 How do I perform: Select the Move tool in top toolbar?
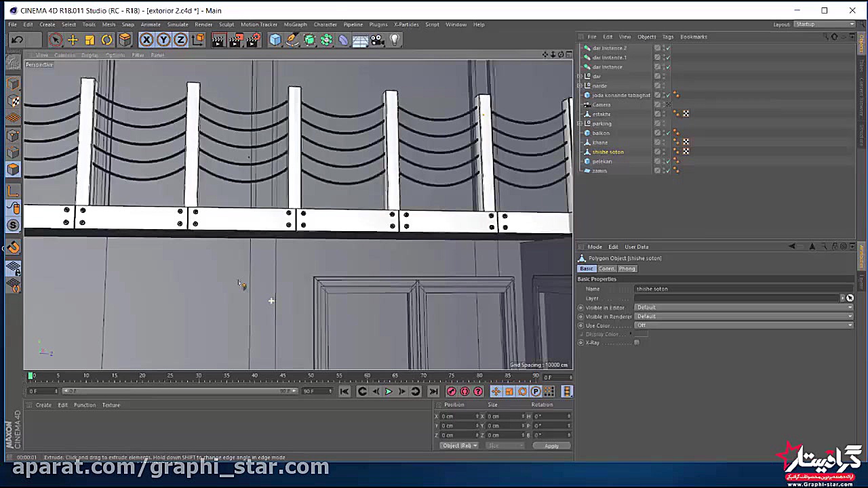[73, 40]
